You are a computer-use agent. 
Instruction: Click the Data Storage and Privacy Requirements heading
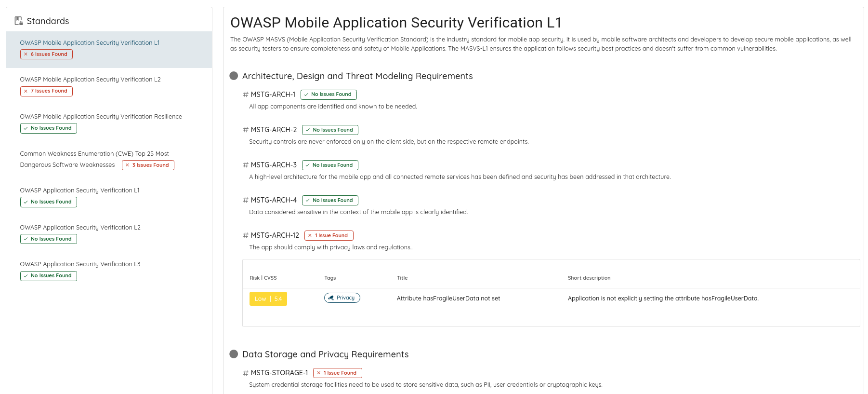pyautogui.click(x=325, y=354)
